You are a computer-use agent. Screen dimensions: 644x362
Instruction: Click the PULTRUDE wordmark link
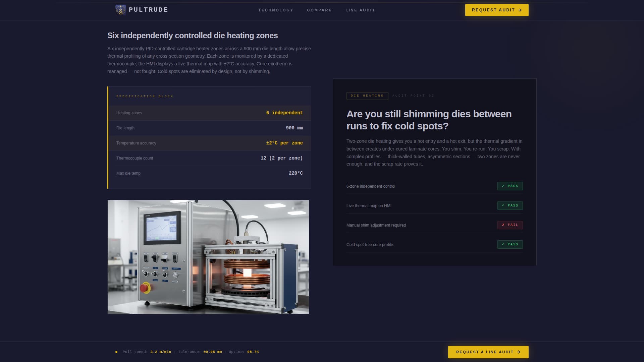148,10
